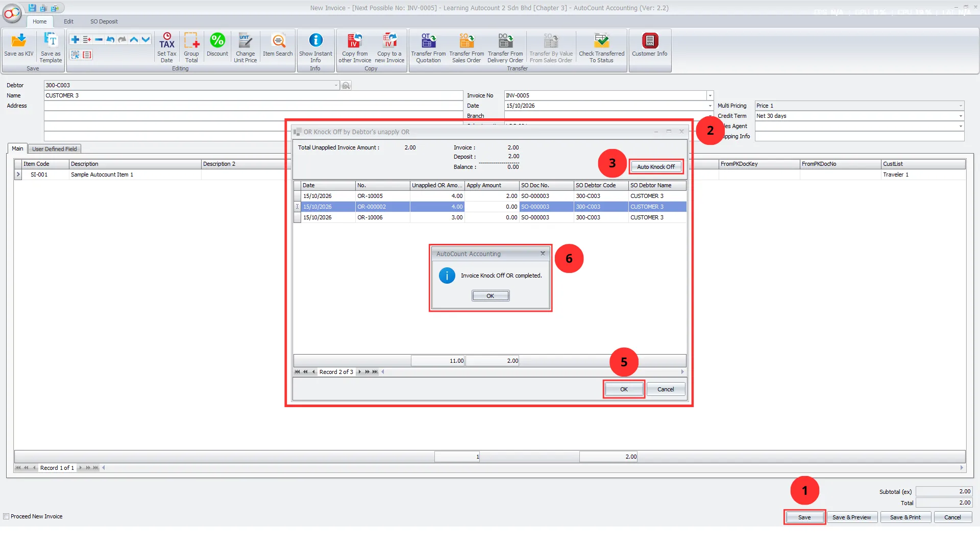
Task: Click the Save as KIV icon
Action: click(19, 44)
